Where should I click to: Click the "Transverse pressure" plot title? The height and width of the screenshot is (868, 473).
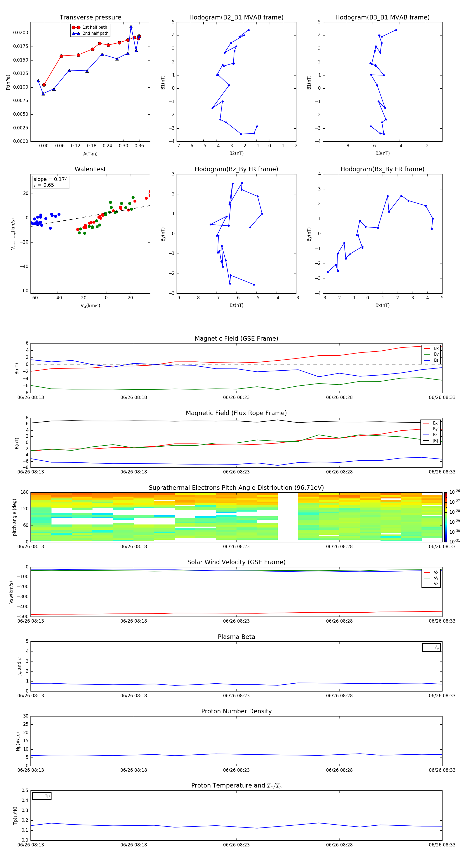90,17
